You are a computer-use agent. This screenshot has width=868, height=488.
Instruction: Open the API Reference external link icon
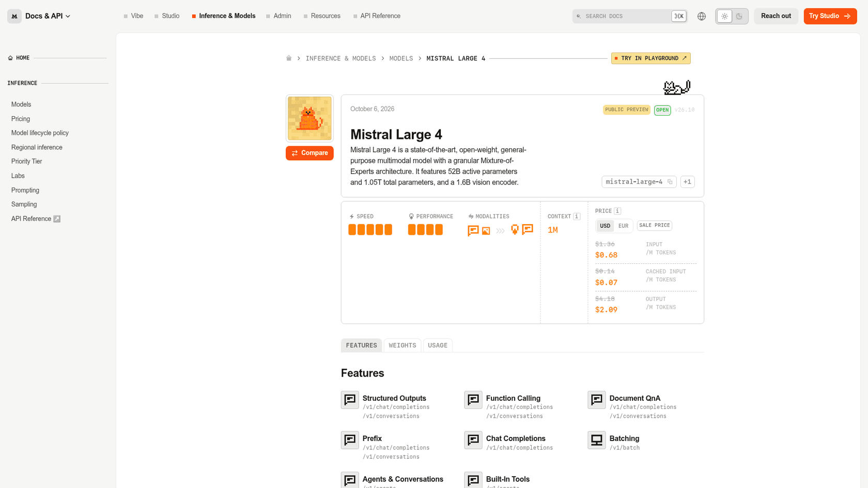pyautogui.click(x=57, y=219)
